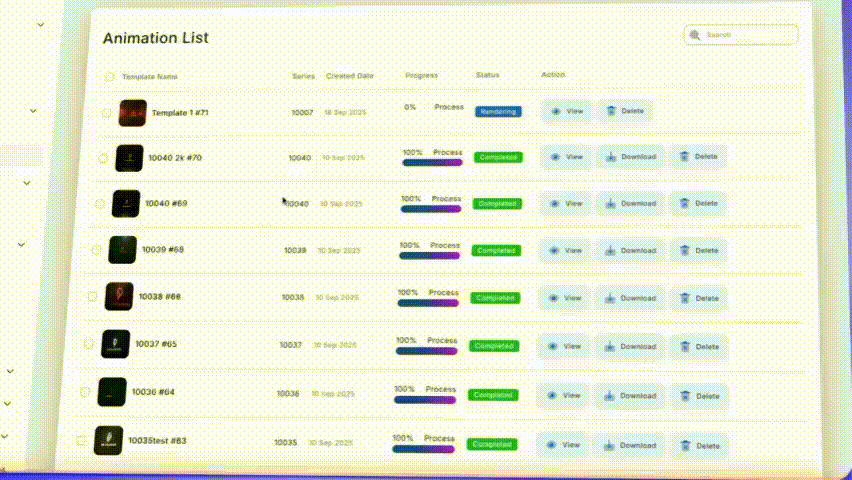Open the thumbnail of 10037 #65
The height and width of the screenshot is (480, 852).
[116, 344]
